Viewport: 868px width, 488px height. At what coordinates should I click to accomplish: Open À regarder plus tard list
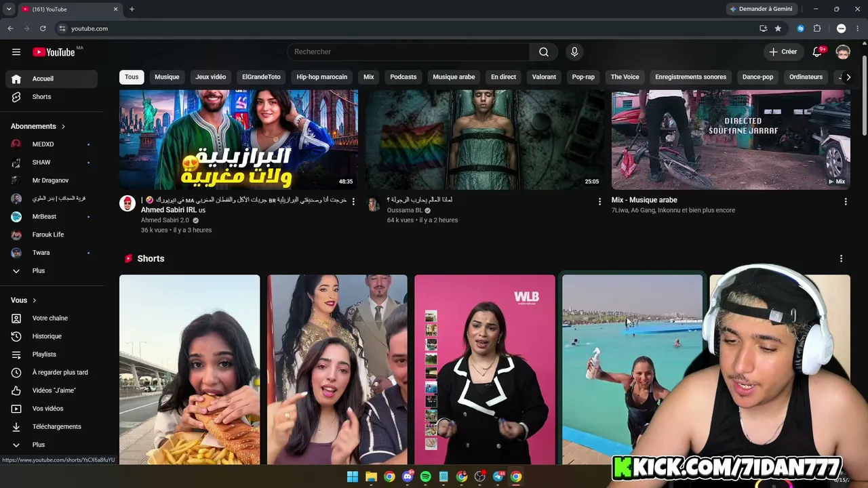pos(52,373)
